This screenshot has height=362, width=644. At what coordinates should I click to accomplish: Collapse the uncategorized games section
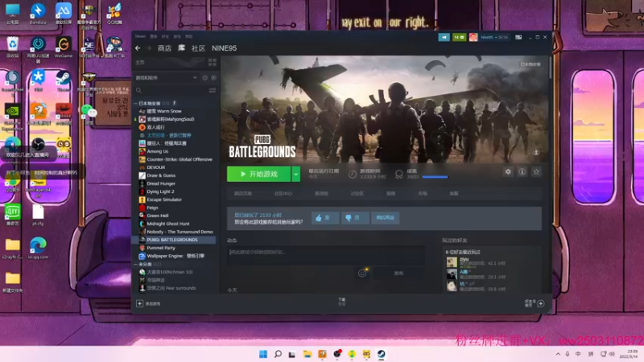pyautogui.click(x=136, y=265)
